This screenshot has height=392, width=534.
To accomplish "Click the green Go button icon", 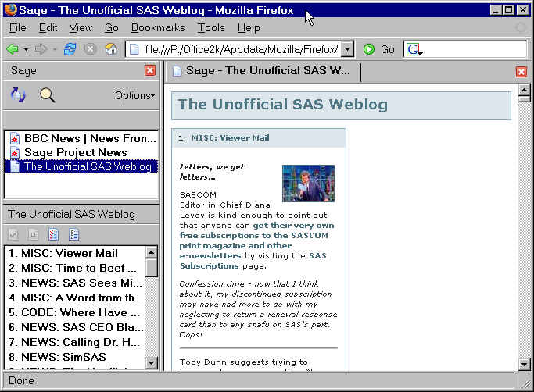I will (x=369, y=49).
